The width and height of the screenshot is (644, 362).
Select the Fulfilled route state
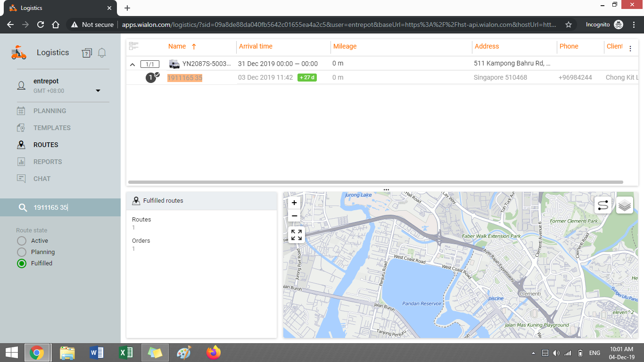[22, 263]
